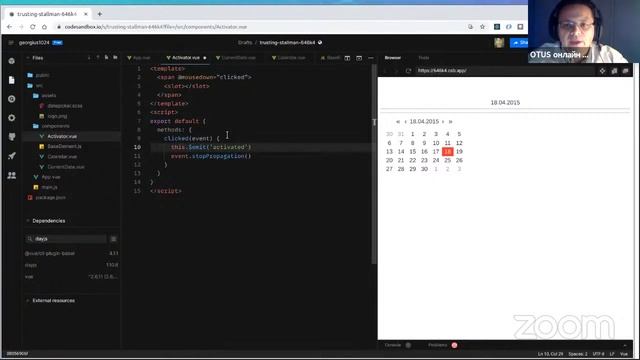Open the sandbox info icon at the top of the sidebar
640x360 pixels.
(x=11, y=61)
